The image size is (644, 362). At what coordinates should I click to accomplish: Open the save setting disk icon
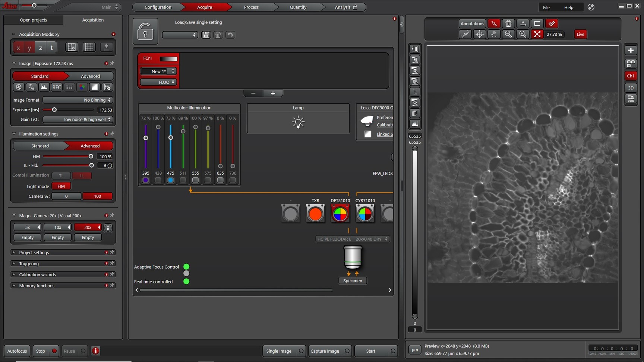[x=206, y=35]
